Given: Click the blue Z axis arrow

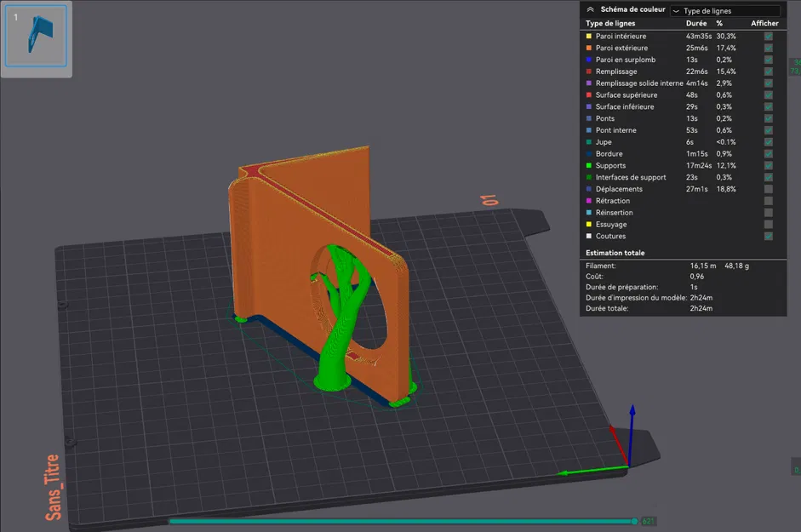Looking at the screenshot, I should pos(632,434).
